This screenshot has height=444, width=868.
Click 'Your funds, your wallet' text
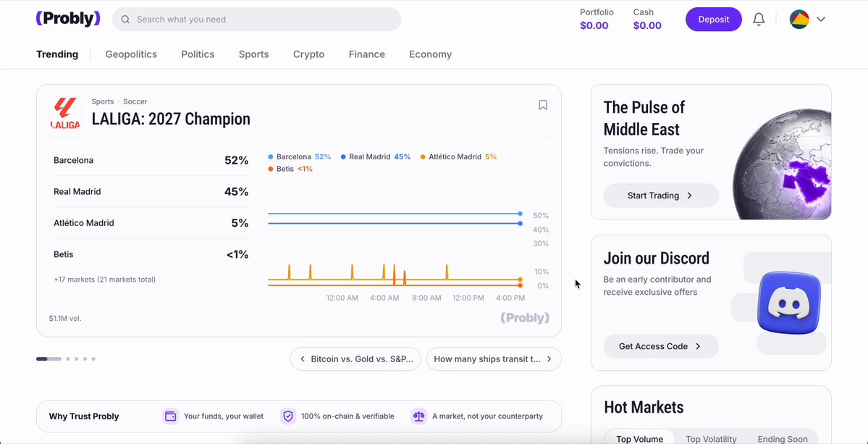224,416
